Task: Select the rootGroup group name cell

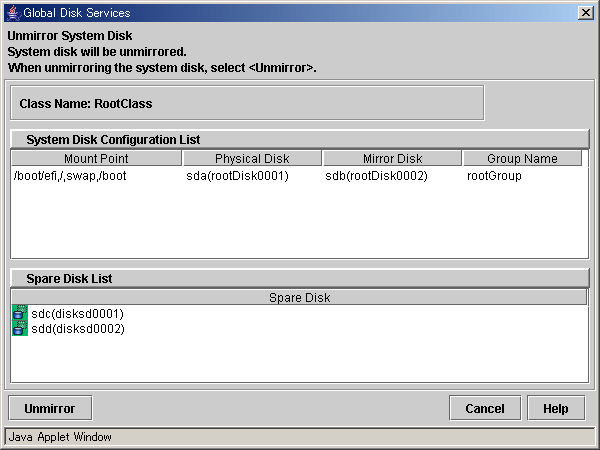Action: click(494, 176)
